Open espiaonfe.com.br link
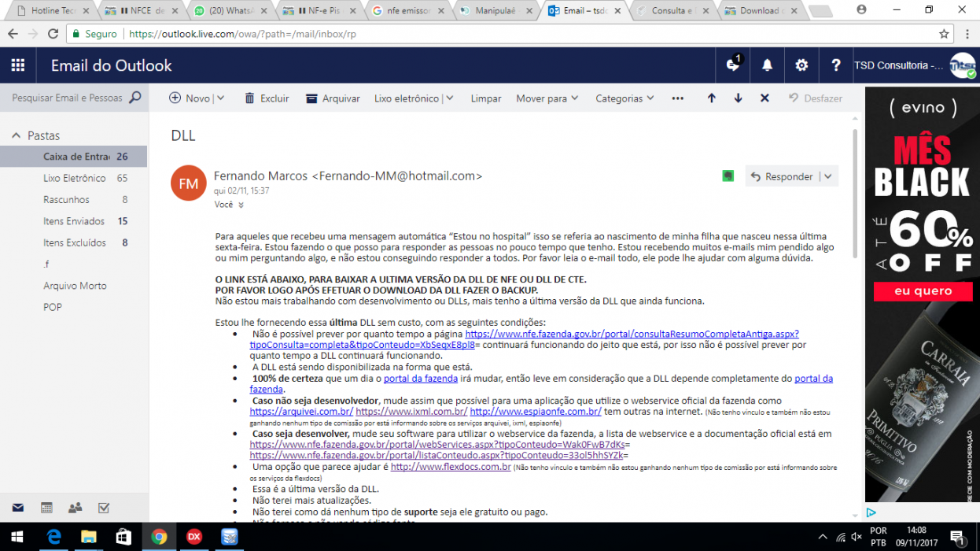 (x=536, y=412)
